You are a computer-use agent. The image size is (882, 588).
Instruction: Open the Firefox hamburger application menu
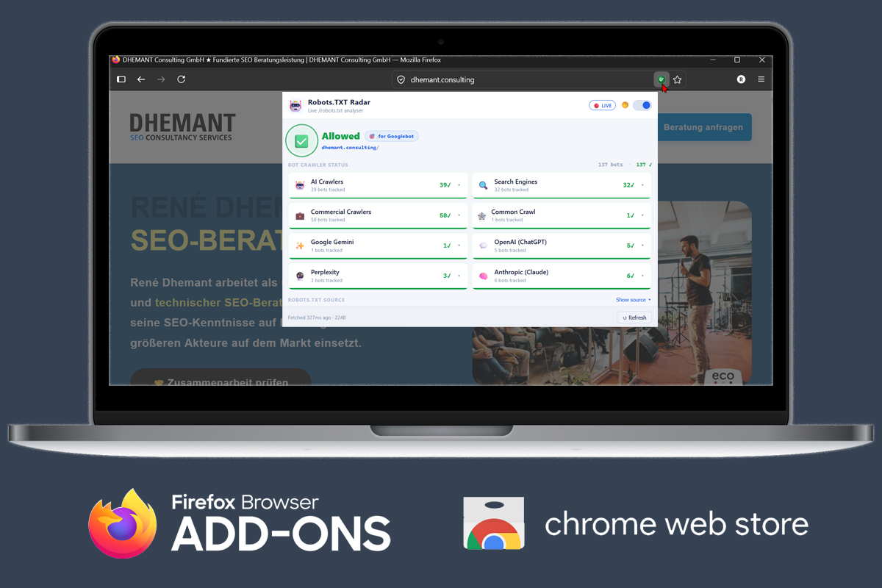(761, 79)
